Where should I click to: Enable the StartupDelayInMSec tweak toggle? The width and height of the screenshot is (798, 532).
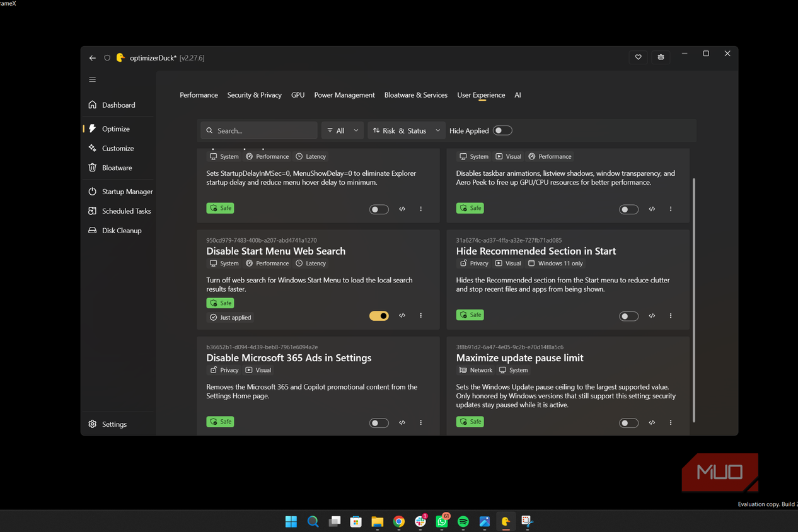[x=379, y=209]
